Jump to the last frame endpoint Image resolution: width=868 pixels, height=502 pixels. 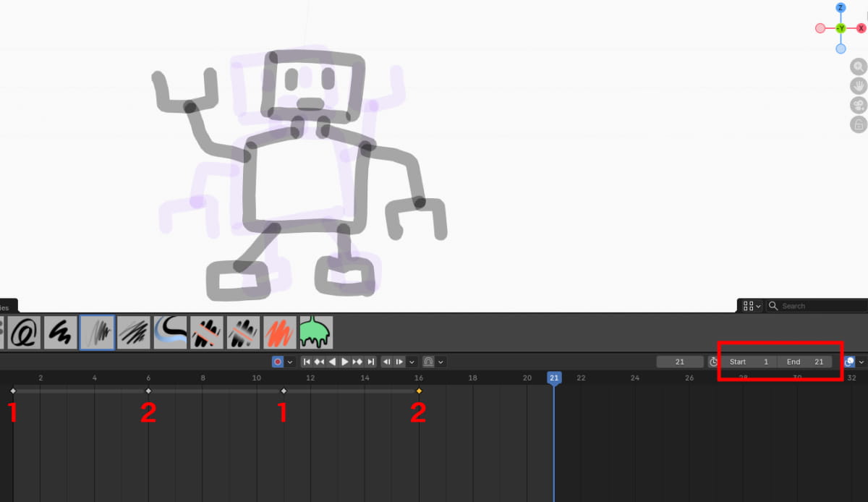[x=371, y=362]
